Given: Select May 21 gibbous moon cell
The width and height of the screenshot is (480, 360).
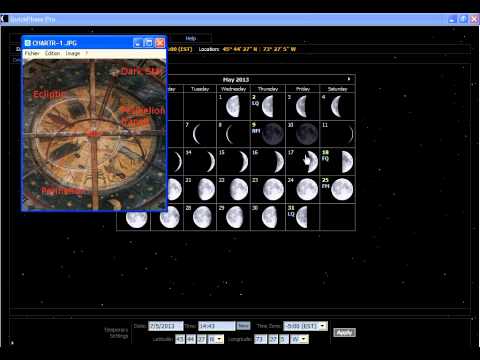Looking at the screenshot, I should tap(200, 189).
